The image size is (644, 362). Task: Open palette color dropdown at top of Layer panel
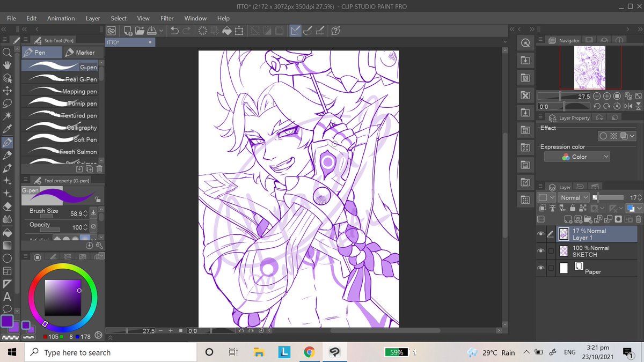pyautogui.click(x=546, y=197)
